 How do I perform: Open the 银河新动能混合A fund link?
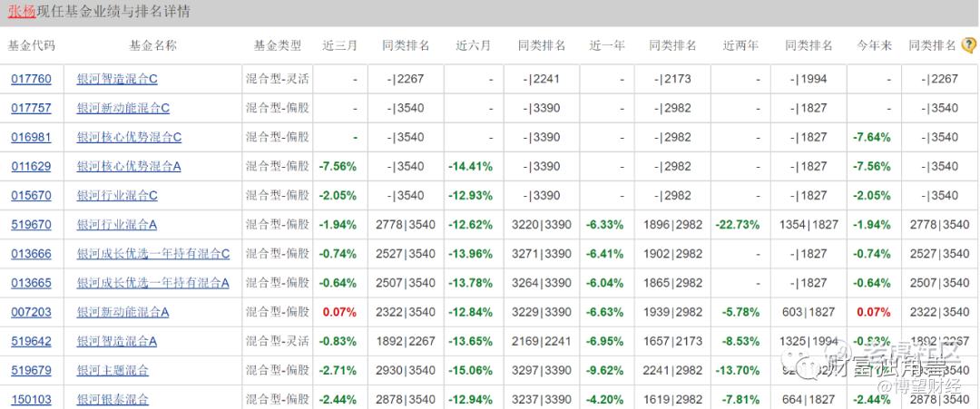[x=123, y=312]
